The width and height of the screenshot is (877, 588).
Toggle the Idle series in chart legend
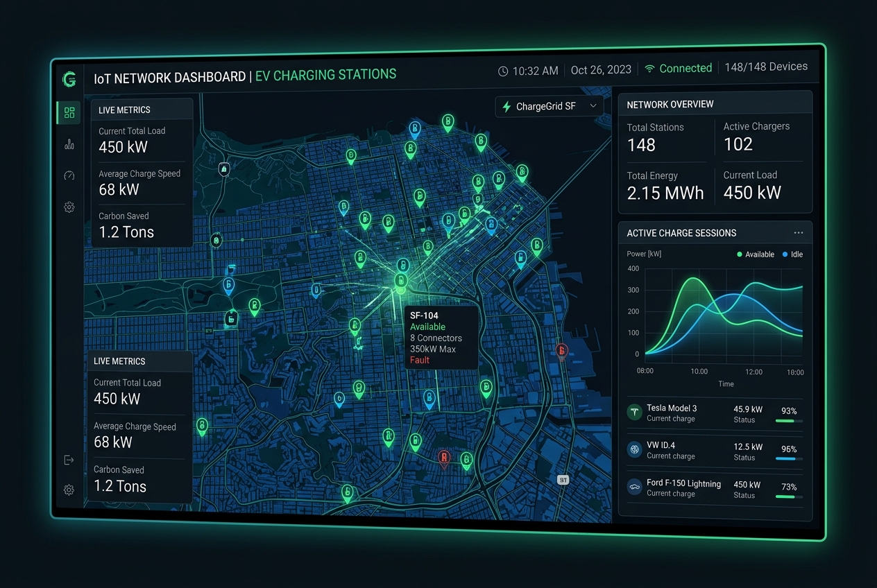coord(792,254)
